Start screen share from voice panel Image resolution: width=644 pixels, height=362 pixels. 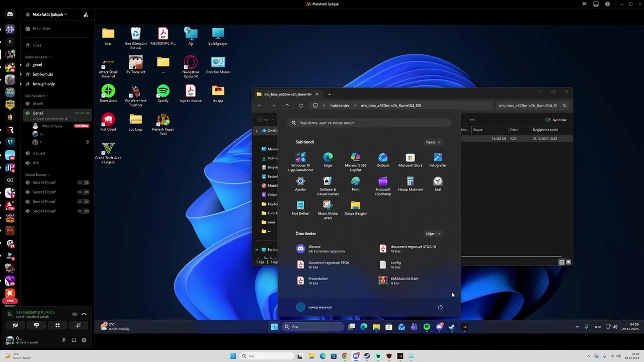pyautogui.click(x=36, y=325)
